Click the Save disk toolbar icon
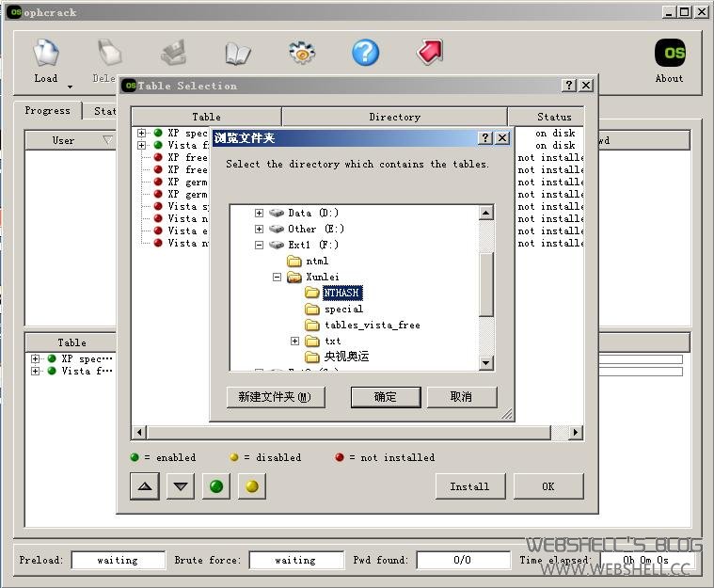Screen dimensions: 714x588 [x=173, y=53]
